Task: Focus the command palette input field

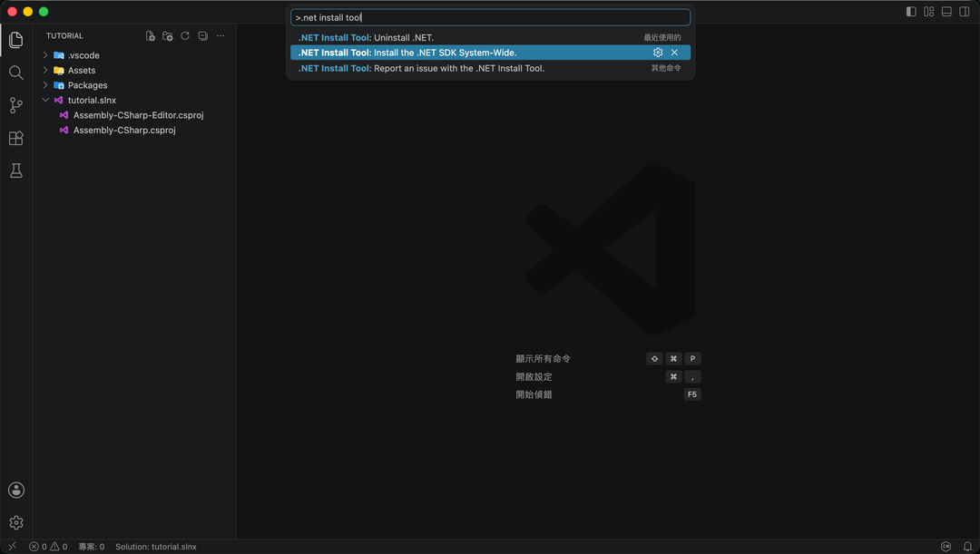Action: tap(491, 17)
